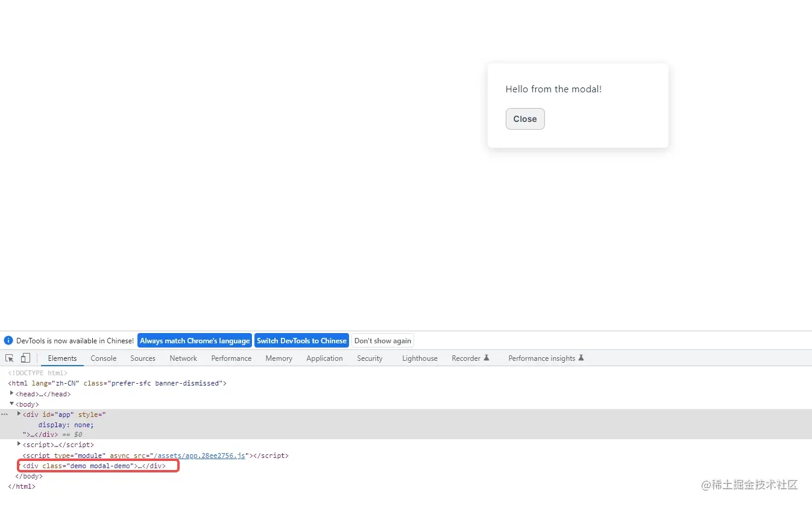Open the Application tab
Image resolution: width=812 pixels, height=505 pixels.
[x=324, y=358]
